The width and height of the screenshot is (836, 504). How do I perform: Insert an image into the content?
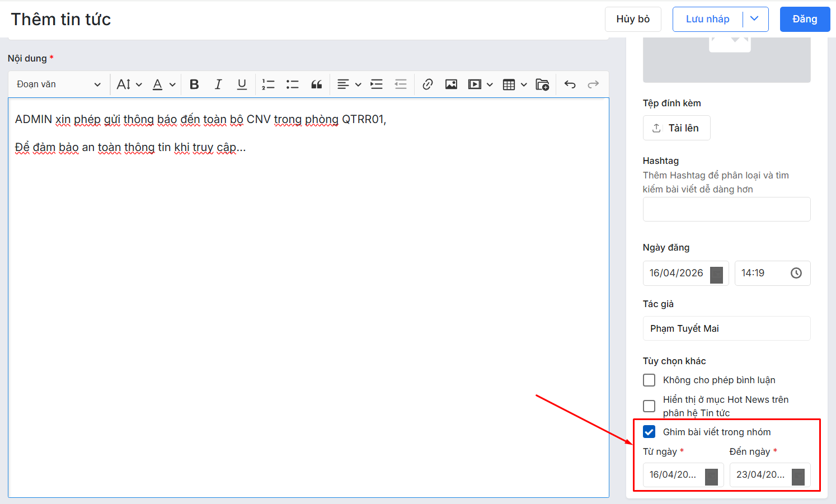tap(451, 84)
